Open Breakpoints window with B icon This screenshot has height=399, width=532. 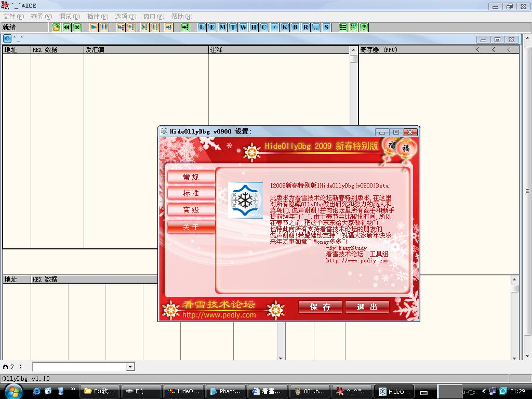coord(295,28)
